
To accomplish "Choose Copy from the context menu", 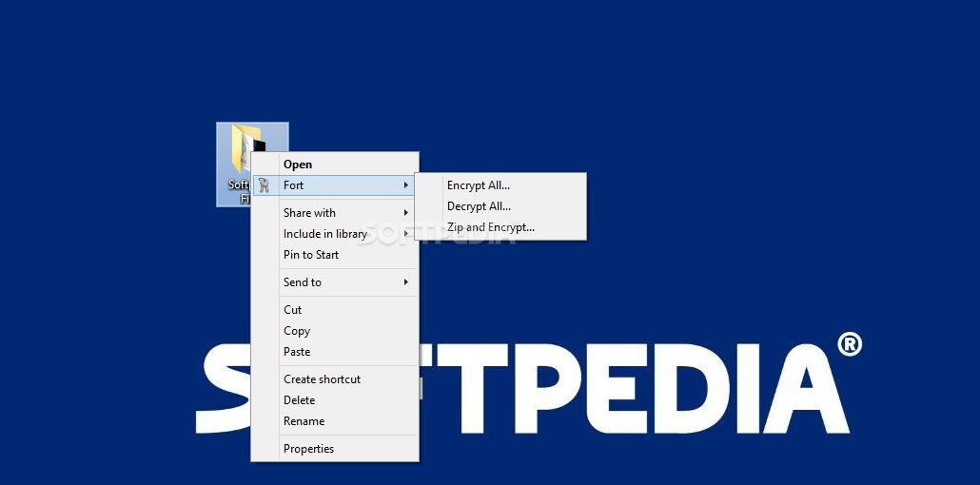I will pos(334,331).
